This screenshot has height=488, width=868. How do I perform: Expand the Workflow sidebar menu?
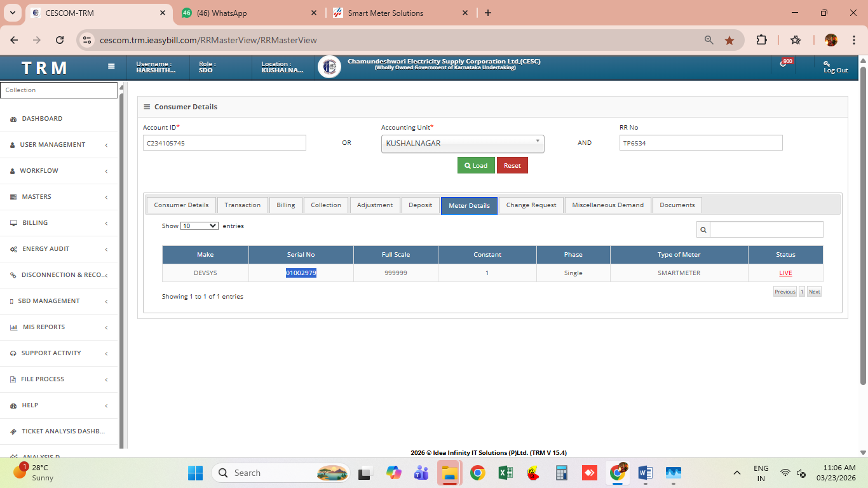coord(59,171)
